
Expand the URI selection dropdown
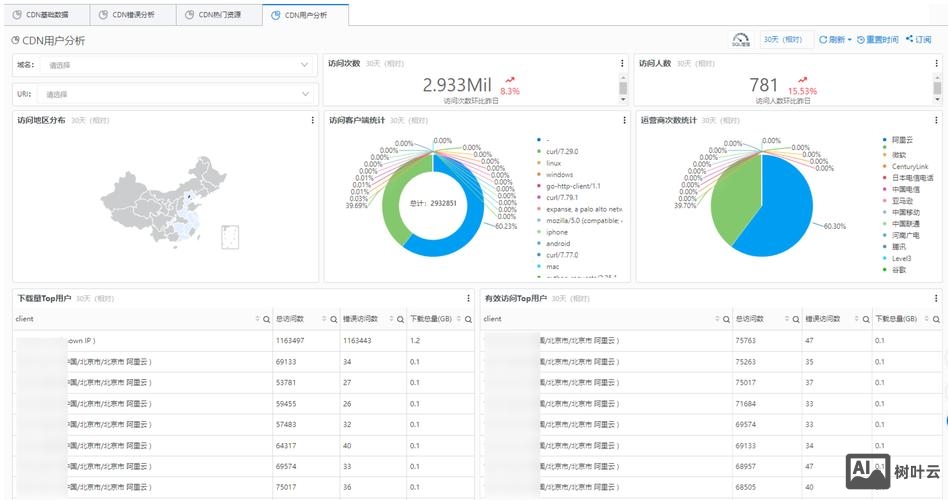[305, 94]
